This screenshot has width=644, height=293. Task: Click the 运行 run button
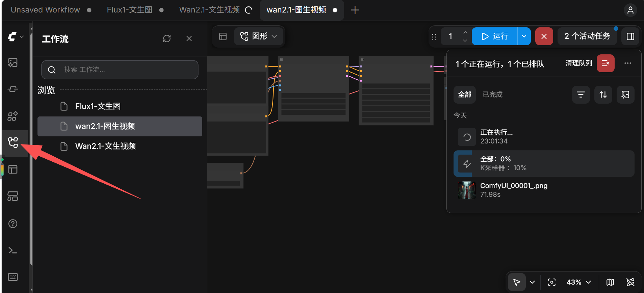[495, 36]
